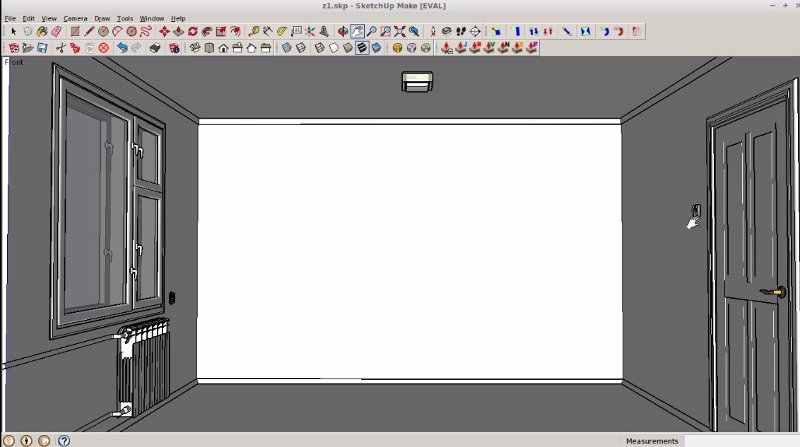Screen dimensions: 800x447
Task: Toggle Back Edges style
Action: [301, 48]
